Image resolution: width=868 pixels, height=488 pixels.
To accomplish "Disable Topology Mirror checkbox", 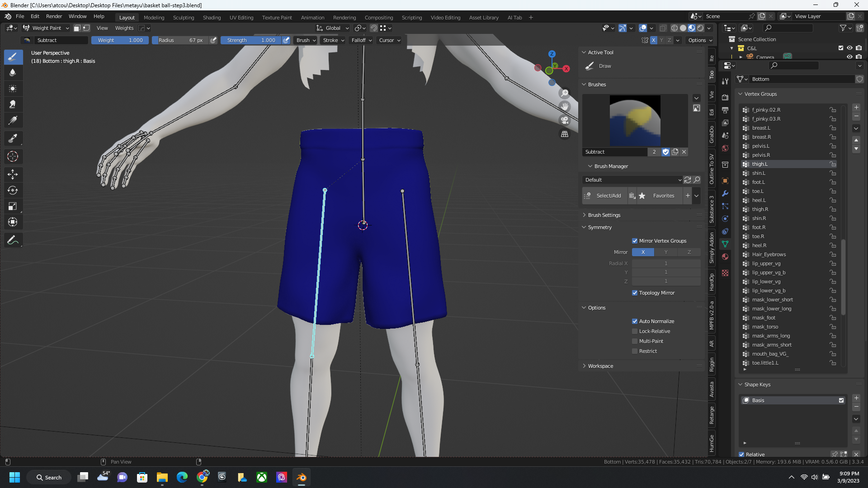I will point(635,293).
